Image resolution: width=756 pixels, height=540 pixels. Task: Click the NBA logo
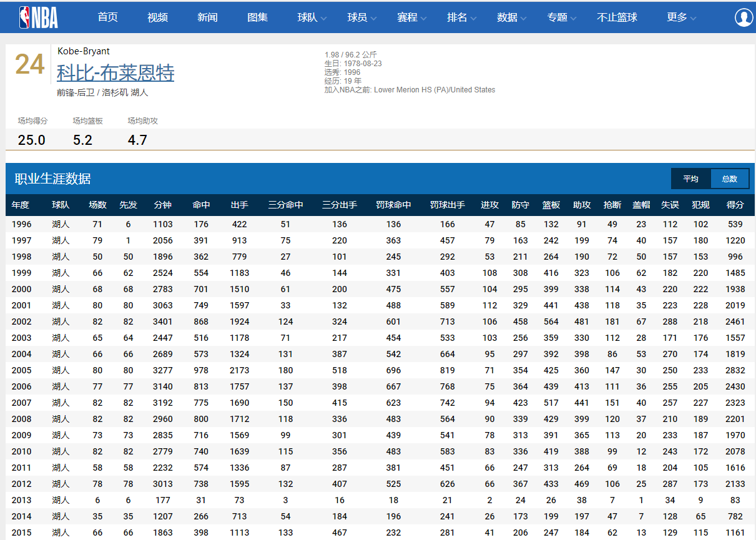pos(39,17)
